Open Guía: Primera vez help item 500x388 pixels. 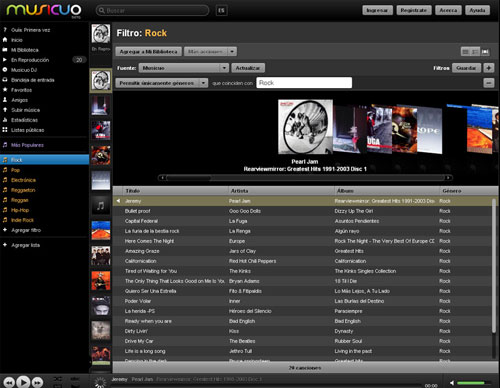30,30
